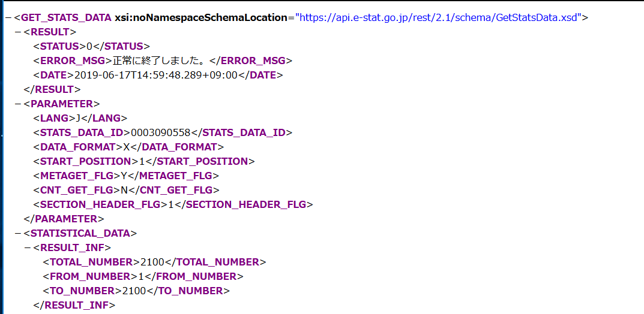Image resolution: width=644 pixels, height=314 pixels.
Task: Click the METAGET_FLG value Y
Action: point(116,176)
